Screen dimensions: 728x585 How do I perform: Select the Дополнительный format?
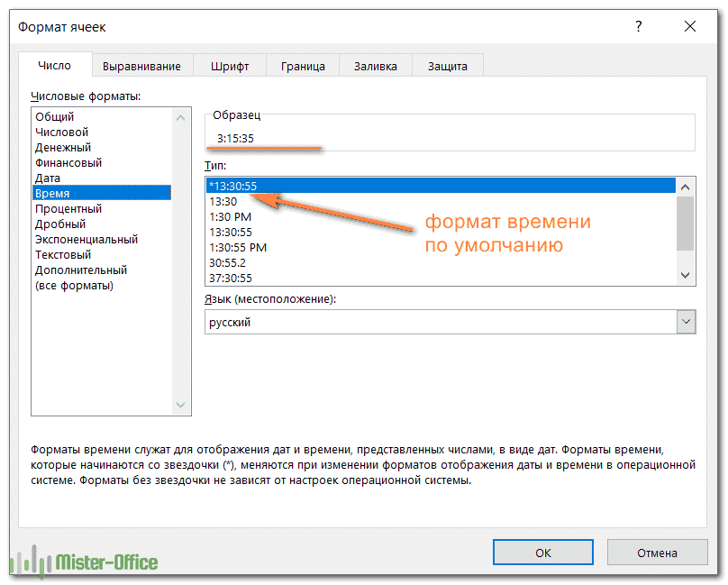click(x=102, y=270)
